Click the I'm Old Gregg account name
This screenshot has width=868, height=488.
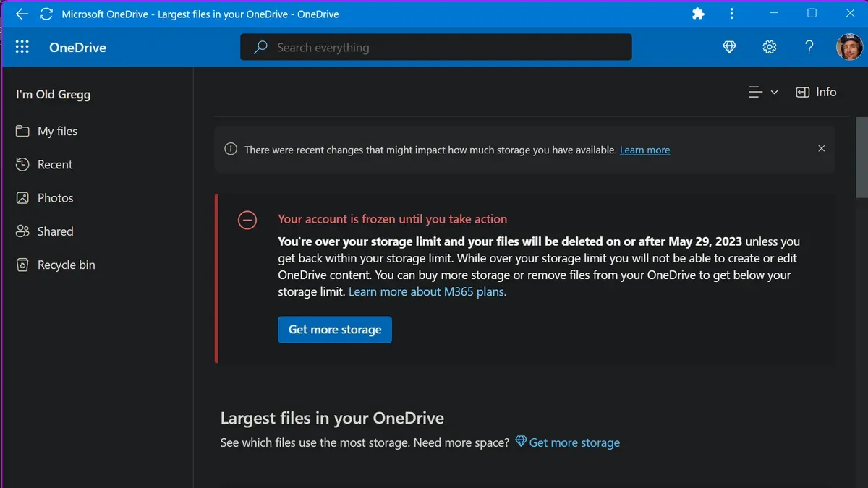(54, 94)
